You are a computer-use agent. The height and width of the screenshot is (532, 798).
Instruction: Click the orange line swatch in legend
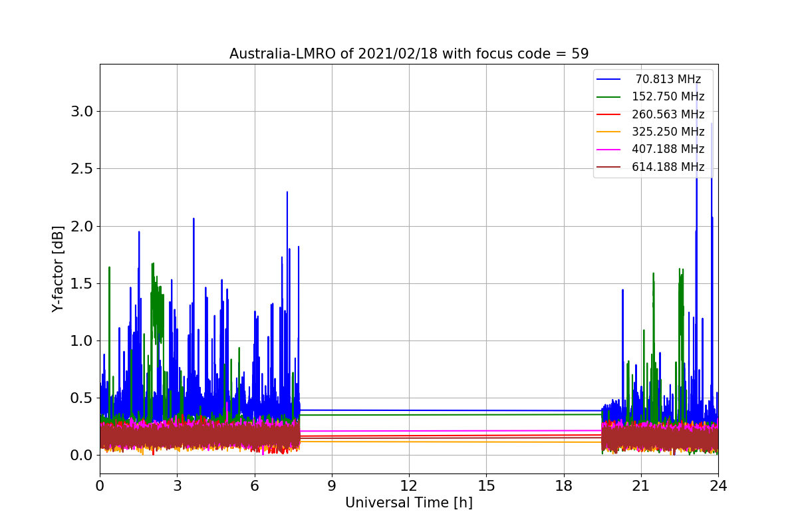coord(608,132)
